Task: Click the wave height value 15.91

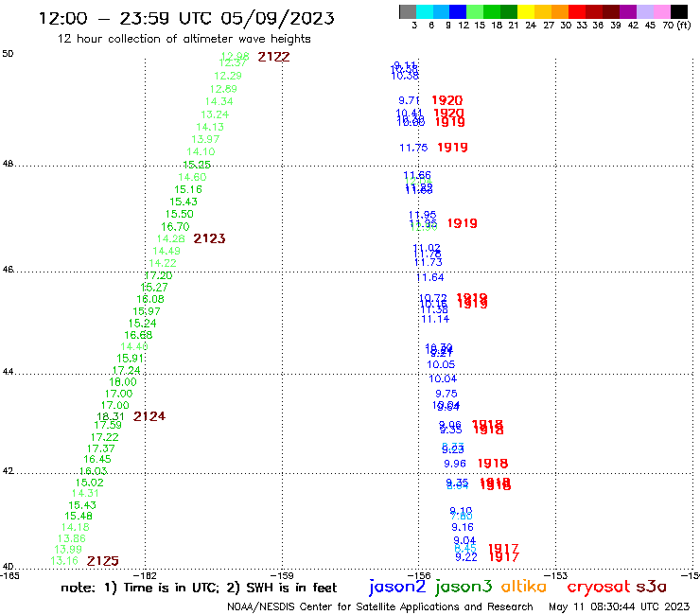Action: [131, 359]
